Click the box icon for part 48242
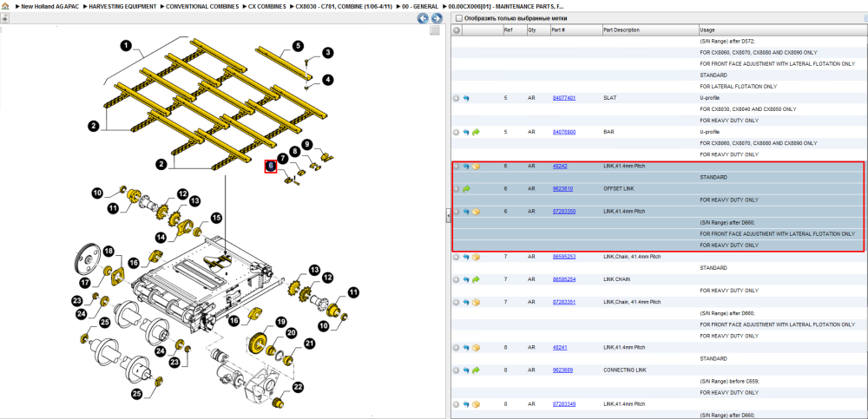Viewport: 868px width, 419px height. tap(476, 166)
